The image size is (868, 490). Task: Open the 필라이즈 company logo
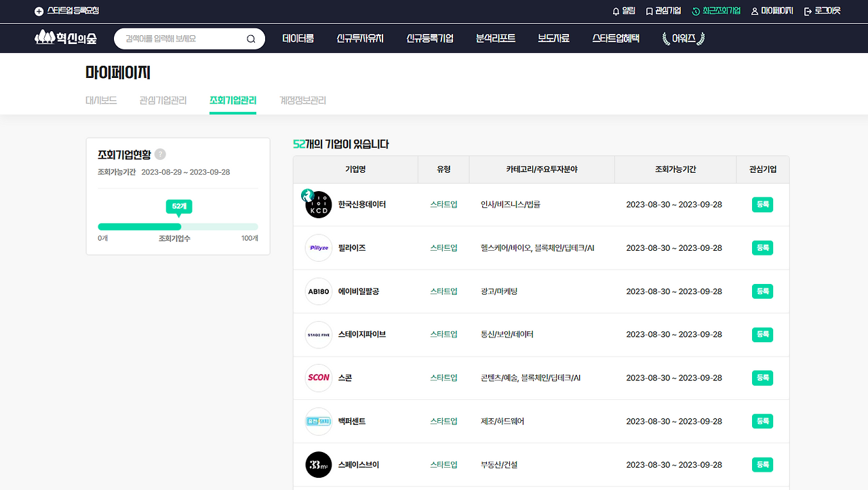[x=318, y=248]
